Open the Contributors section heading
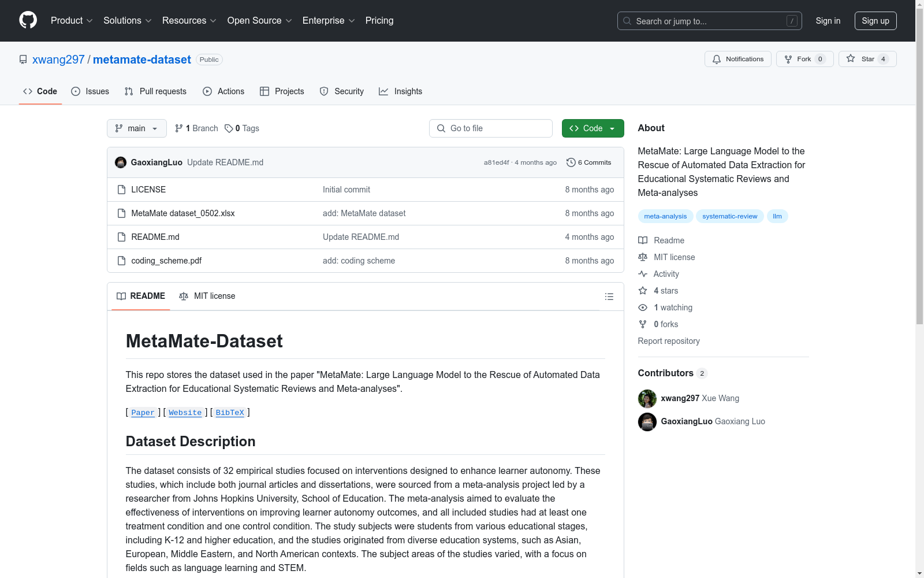Viewport: 924px width, 578px height. 672,373
